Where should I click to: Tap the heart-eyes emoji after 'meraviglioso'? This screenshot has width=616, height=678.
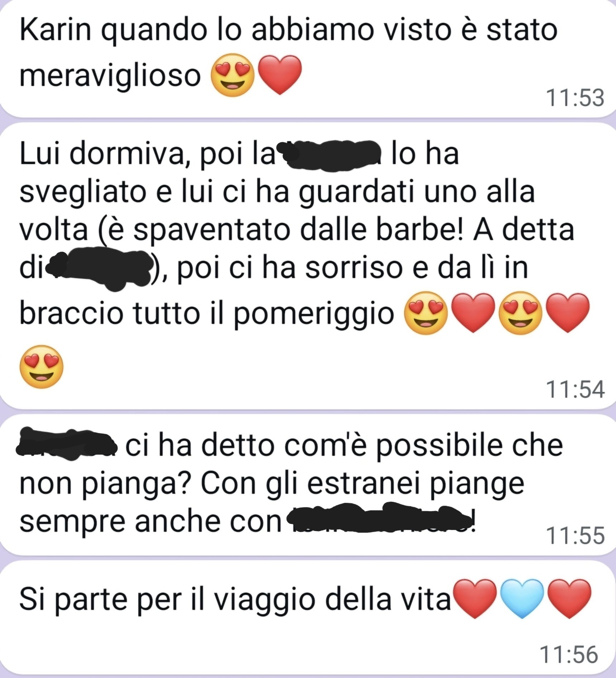pos(232,75)
